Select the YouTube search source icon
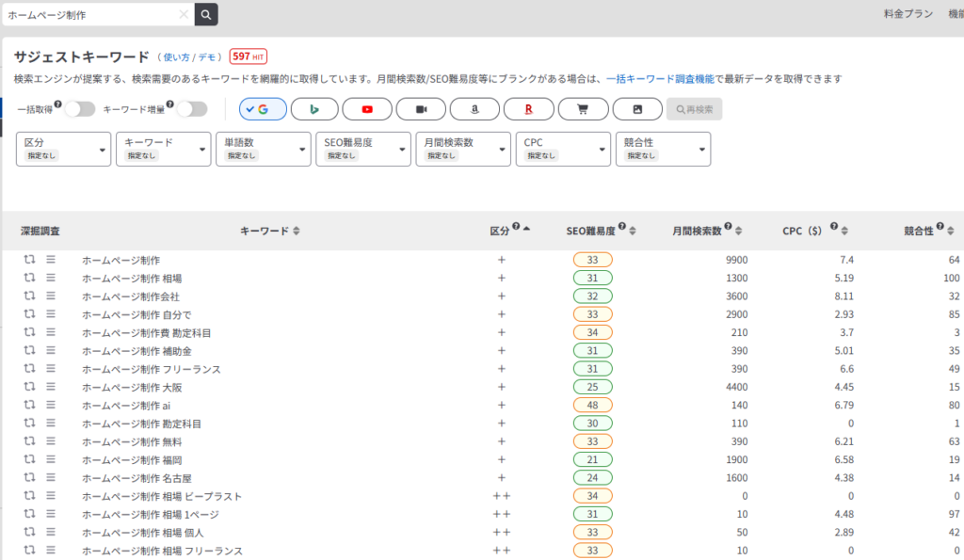 (x=367, y=109)
